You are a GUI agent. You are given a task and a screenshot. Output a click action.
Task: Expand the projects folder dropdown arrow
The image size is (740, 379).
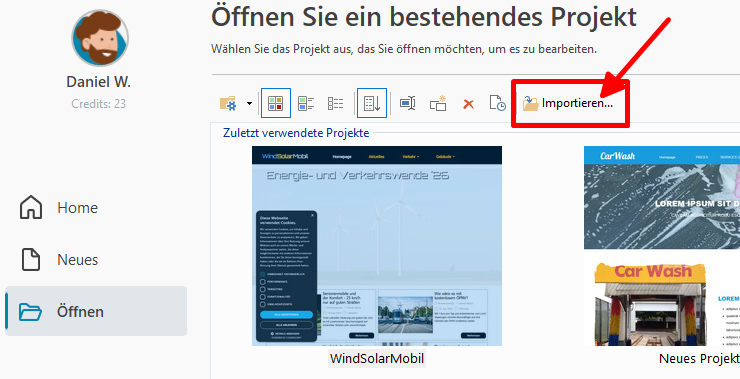(x=249, y=103)
